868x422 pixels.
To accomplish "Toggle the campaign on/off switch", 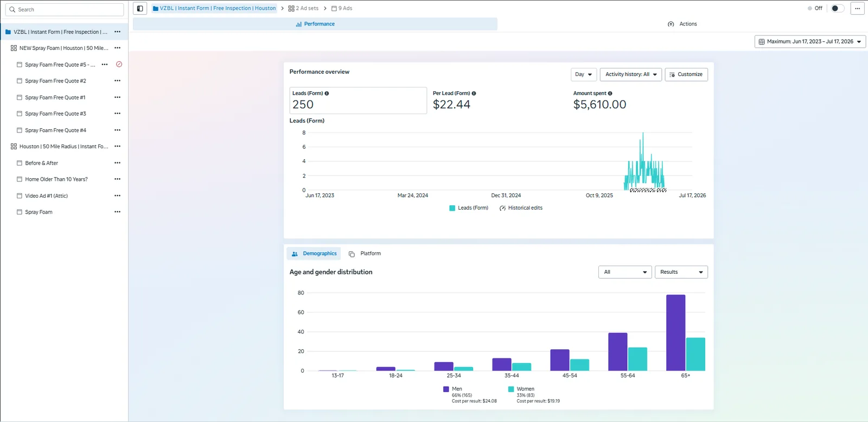I will pos(837,9).
